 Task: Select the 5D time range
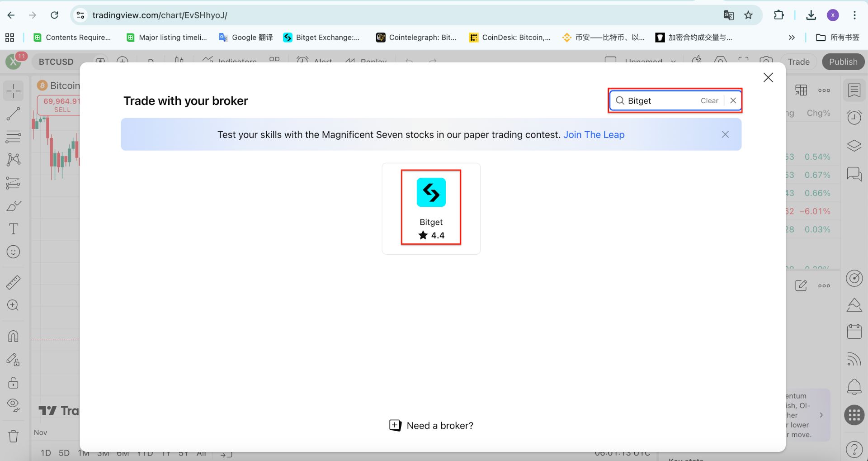(64, 453)
